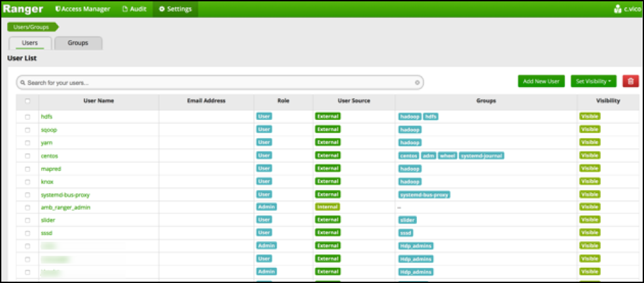Select the checkbox next to centos

coord(27,156)
